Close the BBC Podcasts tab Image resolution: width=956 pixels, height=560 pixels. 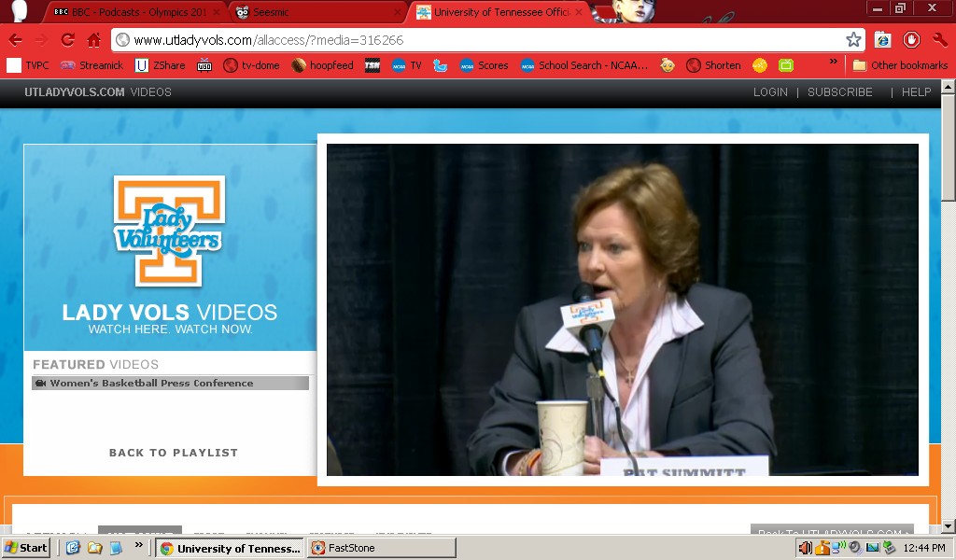pyautogui.click(x=216, y=12)
